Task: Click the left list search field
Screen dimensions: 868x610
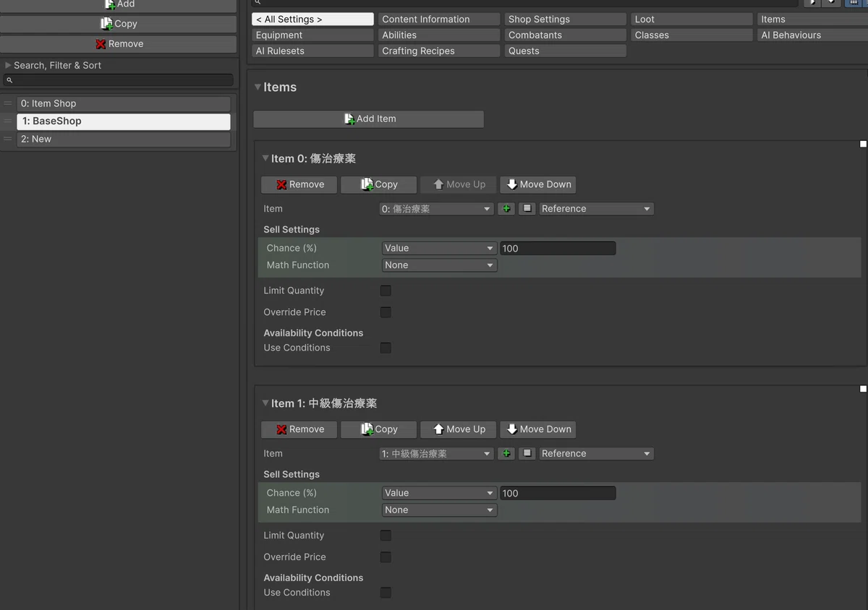Action: coord(119,80)
